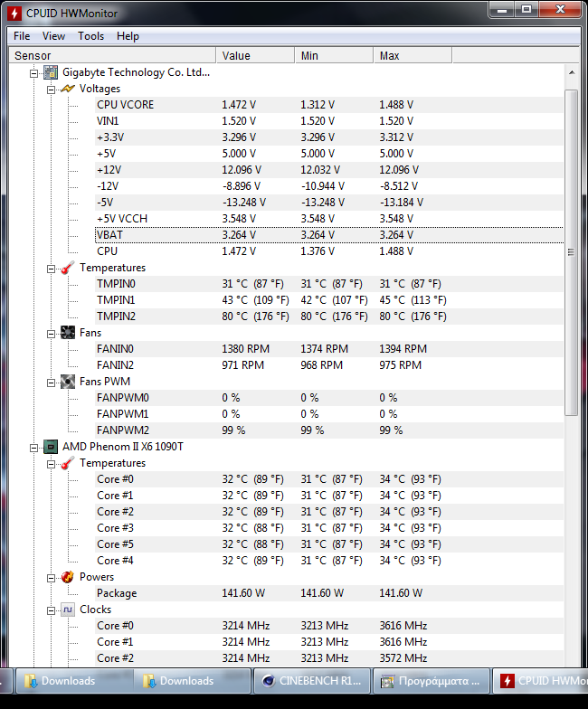Open the View menu
Viewport: 588px width, 709px height.
click(x=53, y=36)
